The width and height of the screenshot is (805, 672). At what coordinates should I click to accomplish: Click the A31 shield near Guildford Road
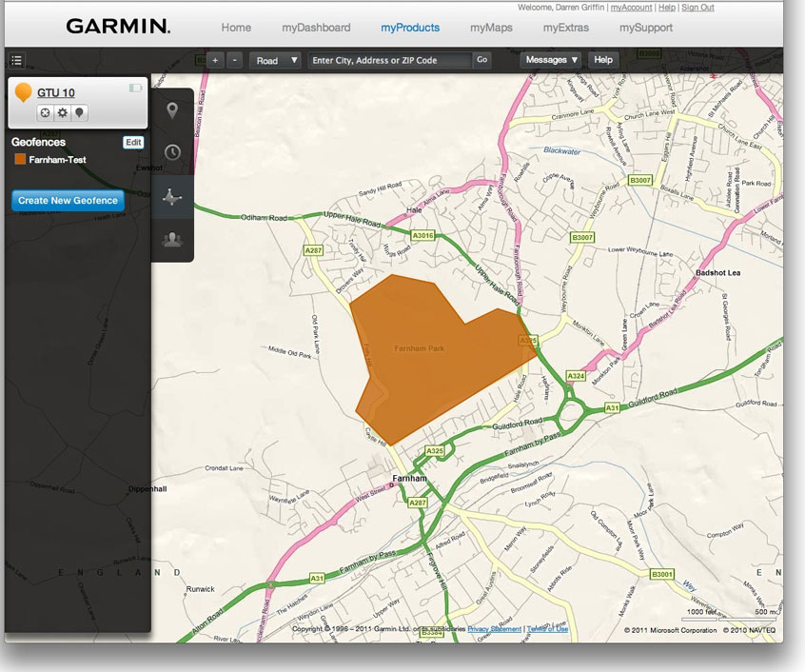(x=612, y=407)
